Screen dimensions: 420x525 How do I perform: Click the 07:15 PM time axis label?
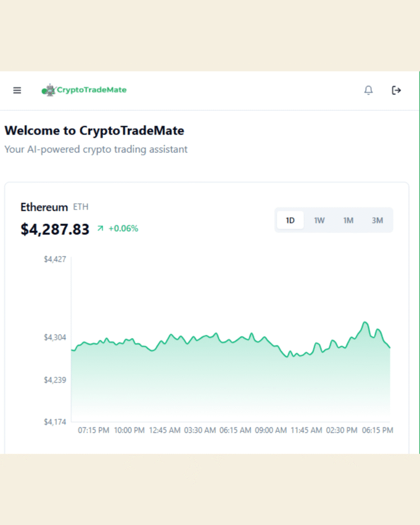coord(93,430)
